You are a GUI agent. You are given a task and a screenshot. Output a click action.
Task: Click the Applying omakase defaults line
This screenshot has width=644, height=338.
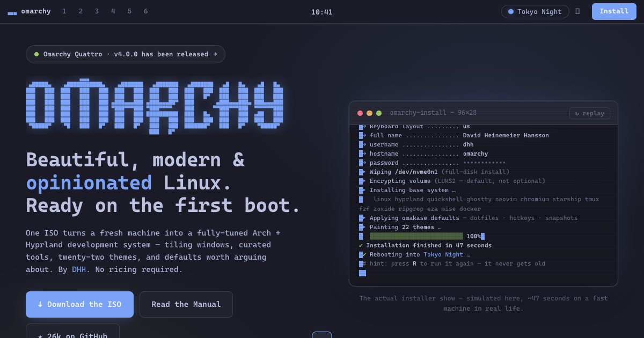(468, 218)
